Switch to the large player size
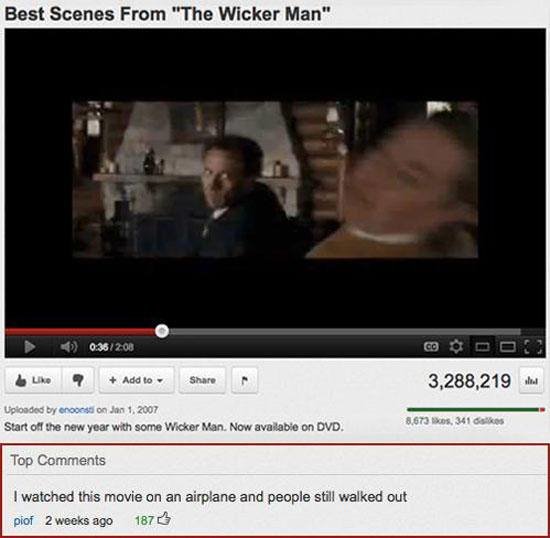The height and width of the screenshot is (538, 550). pos(508,347)
